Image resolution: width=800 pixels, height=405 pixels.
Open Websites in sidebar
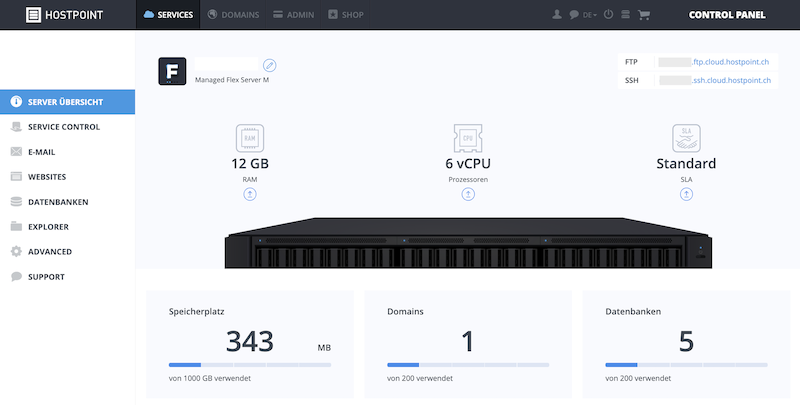(67, 176)
